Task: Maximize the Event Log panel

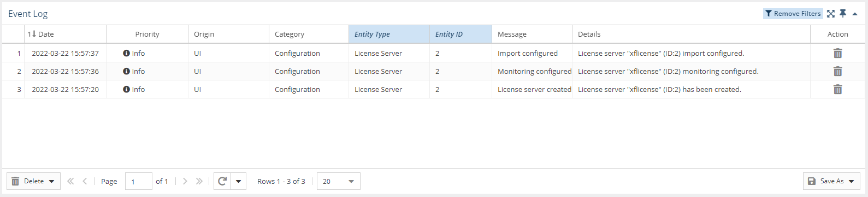Action: [x=831, y=14]
